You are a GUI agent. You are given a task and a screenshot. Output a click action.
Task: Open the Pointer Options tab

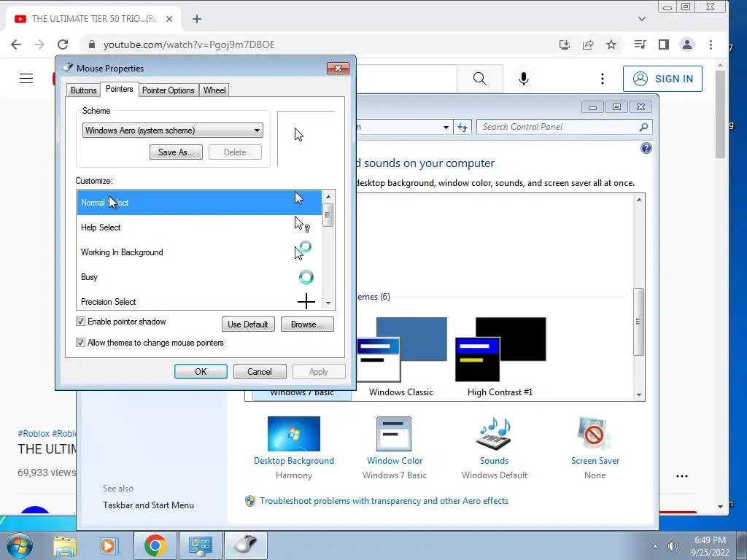(x=169, y=90)
